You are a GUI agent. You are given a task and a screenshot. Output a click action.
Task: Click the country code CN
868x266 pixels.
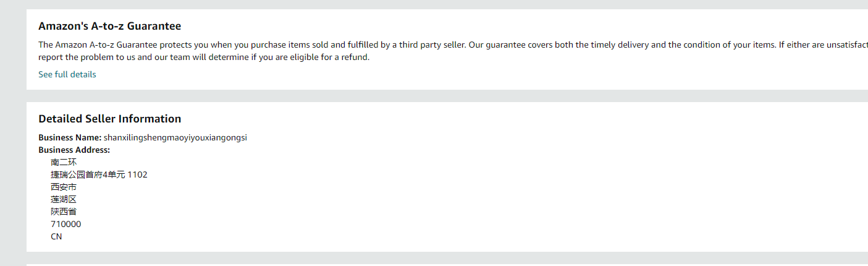click(56, 236)
